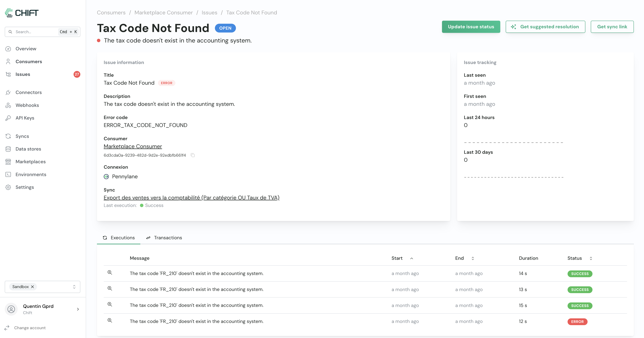Click the Marketplaces storefront icon
The image size is (644, 338).
[x=8, y=162]
